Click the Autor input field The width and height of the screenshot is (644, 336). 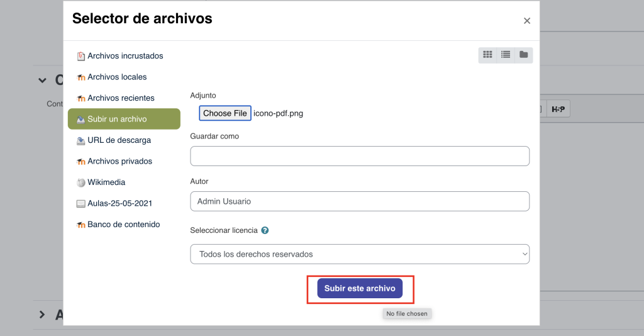(360, 201)
